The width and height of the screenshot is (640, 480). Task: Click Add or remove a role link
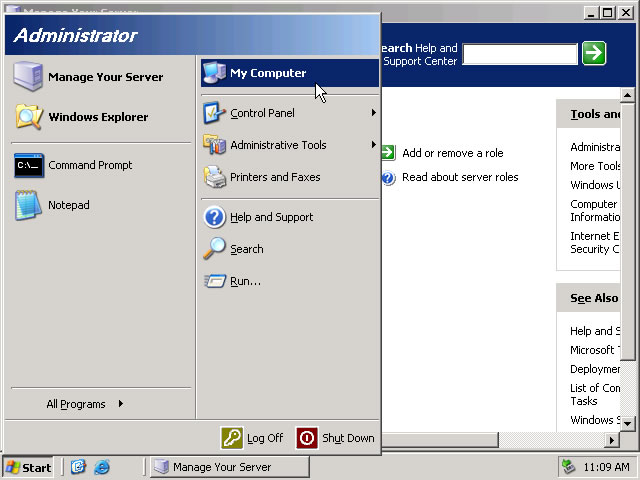click(453, 153)
